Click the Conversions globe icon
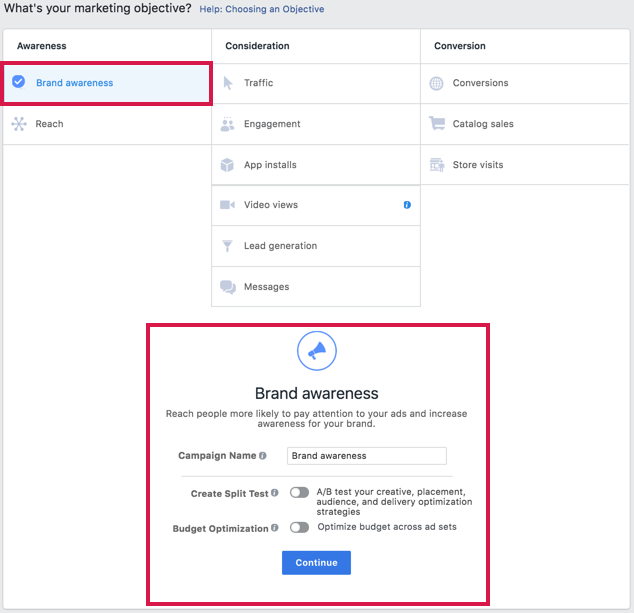The width and height of the screenshot is (634, 613). click(437, 83)
